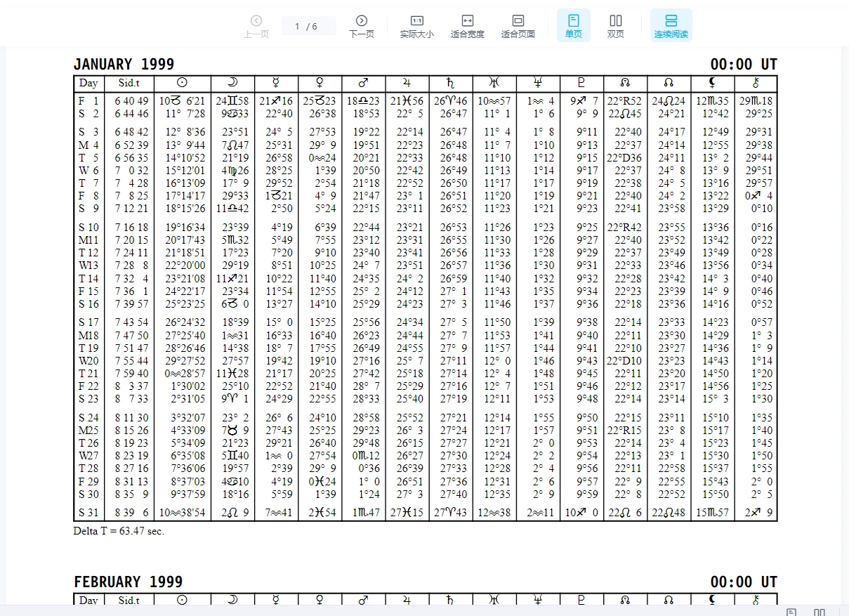The width and height of the screenshot is (849, 616).
Task: Click the Sun symbol column header
Action: click(x=182, y=84)
